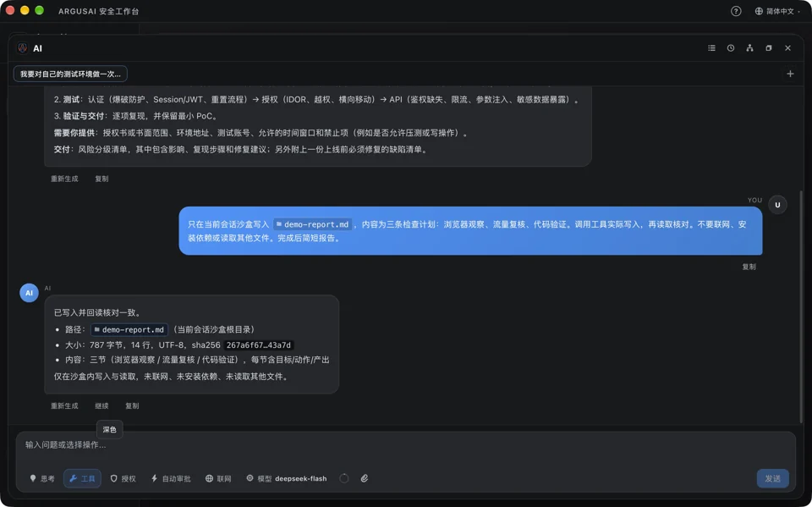Click 复制 under the first AI reply
812x507 pixels.
pos(101,179)
